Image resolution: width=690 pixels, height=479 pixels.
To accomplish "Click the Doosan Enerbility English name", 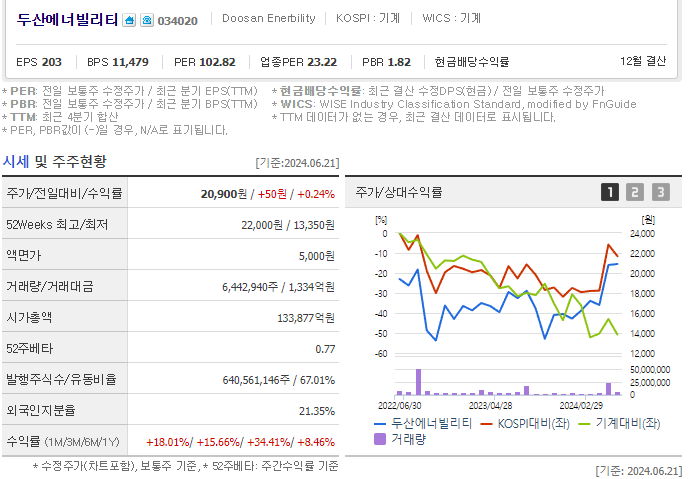I will tap(268, 18).
